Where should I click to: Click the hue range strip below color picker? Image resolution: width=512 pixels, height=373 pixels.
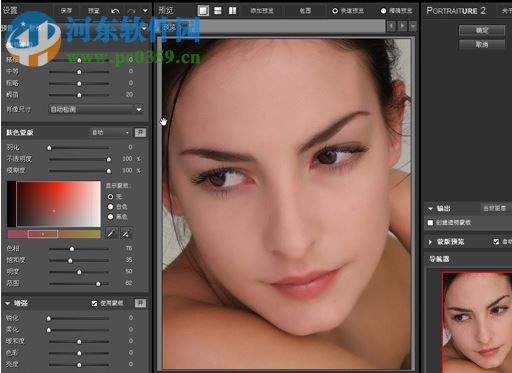(54, 234)
